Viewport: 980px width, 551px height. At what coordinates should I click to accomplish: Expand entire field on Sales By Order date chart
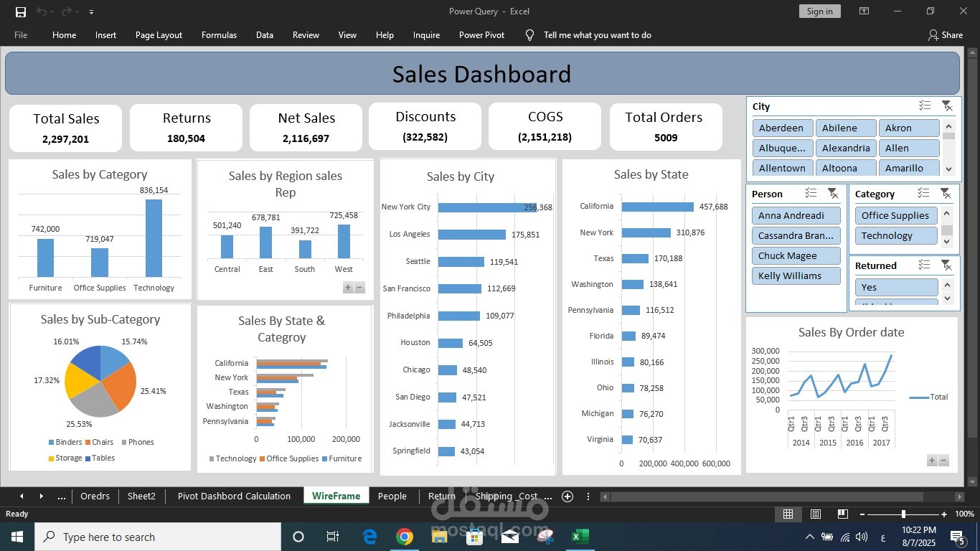click(x=932, y=461)
